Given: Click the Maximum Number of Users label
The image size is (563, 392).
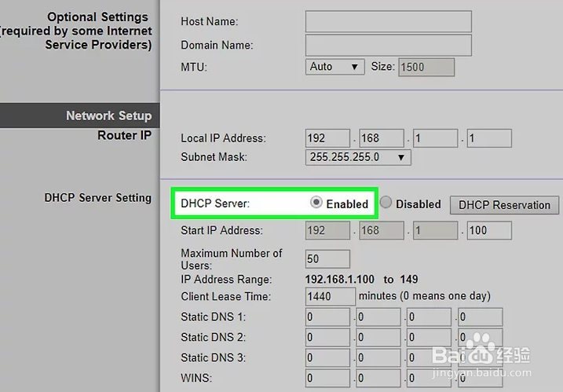Looking at the screenshot, I should tap(232, 259).
